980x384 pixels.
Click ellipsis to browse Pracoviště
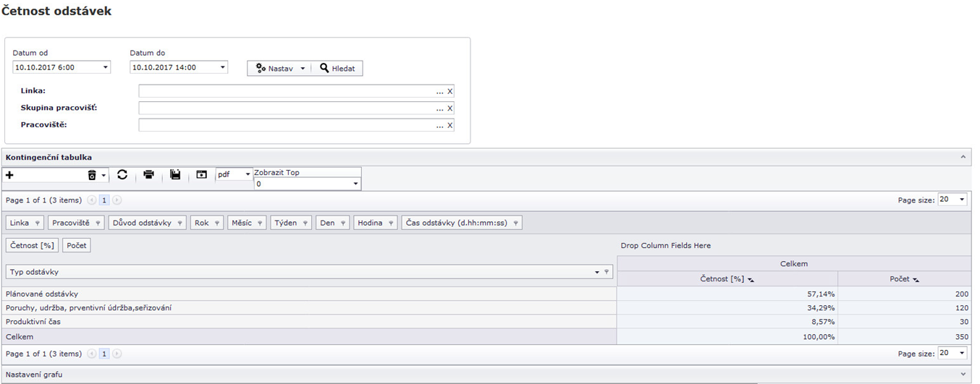pyautogui.click(x=439, y=125)
